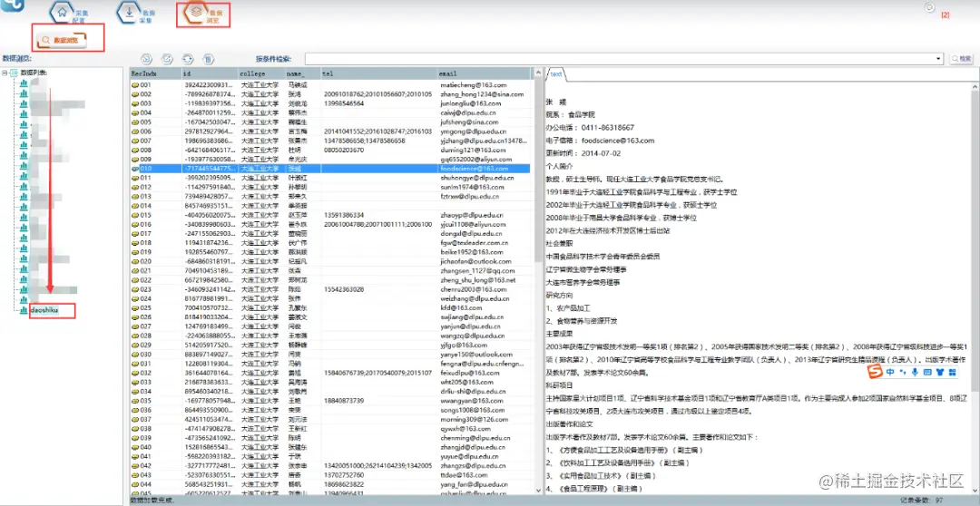Toggle the 中 Chinese input mode icon

(890, 373)
